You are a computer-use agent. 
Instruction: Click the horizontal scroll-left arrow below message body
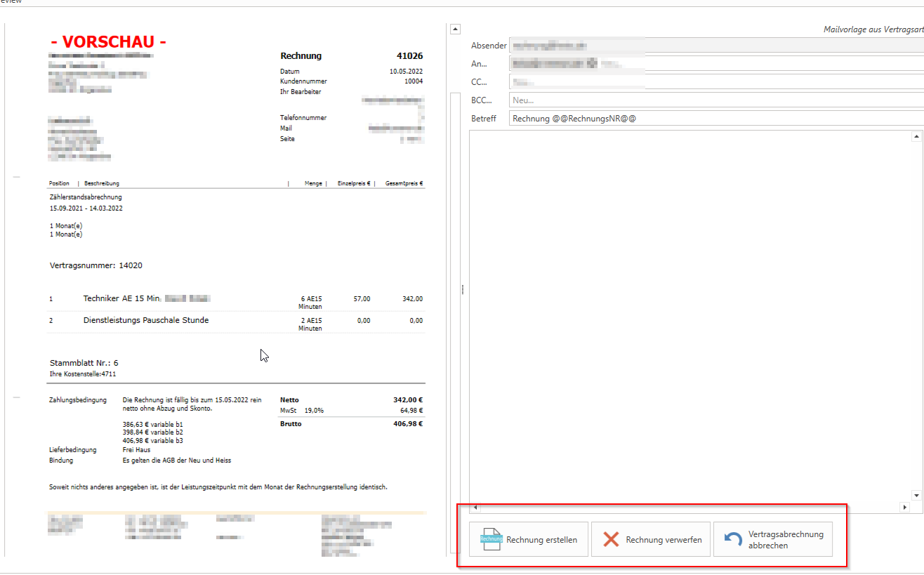pos(475,507)
